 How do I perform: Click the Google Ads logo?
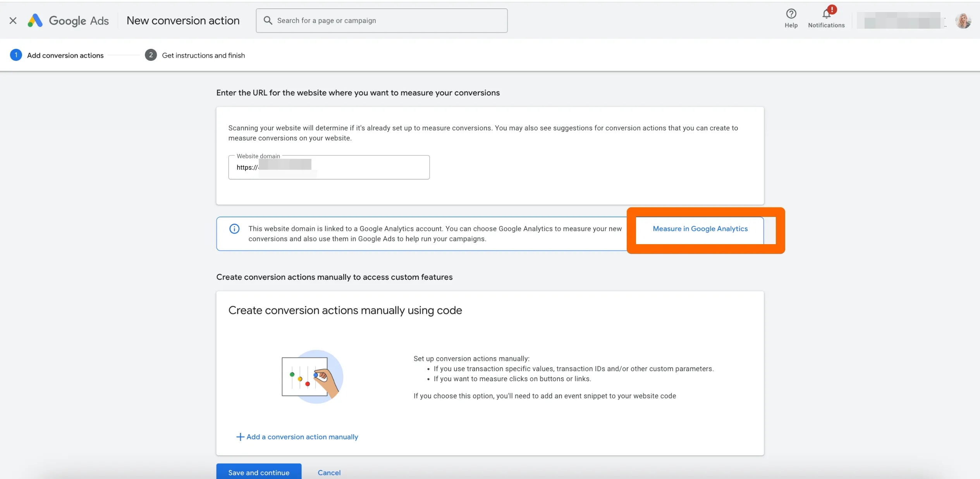[68, 21]
